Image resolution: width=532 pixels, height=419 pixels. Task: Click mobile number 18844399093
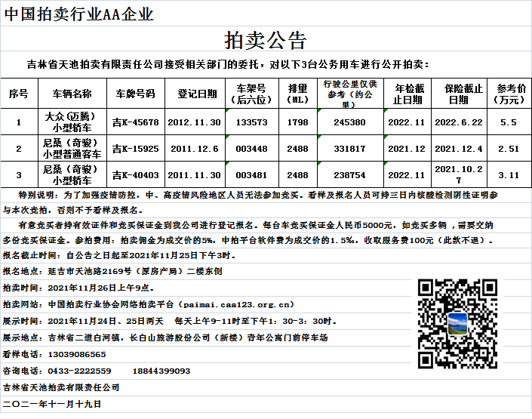coord(161,371)
